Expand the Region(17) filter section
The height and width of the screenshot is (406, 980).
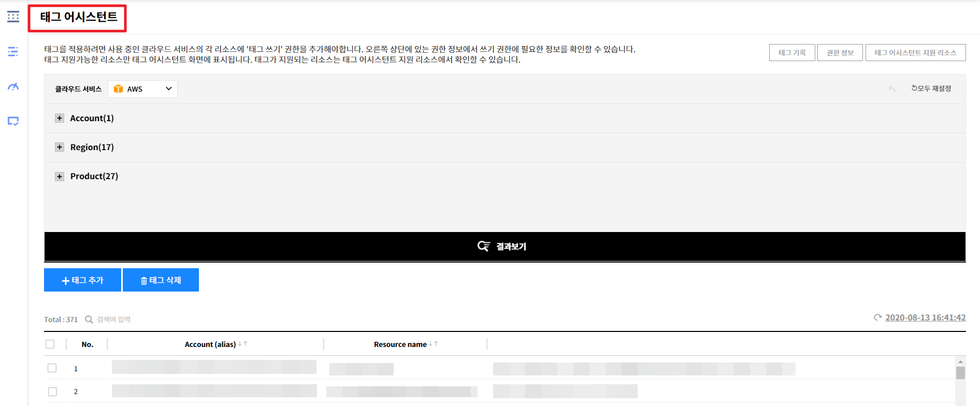(x=60, y=147)
